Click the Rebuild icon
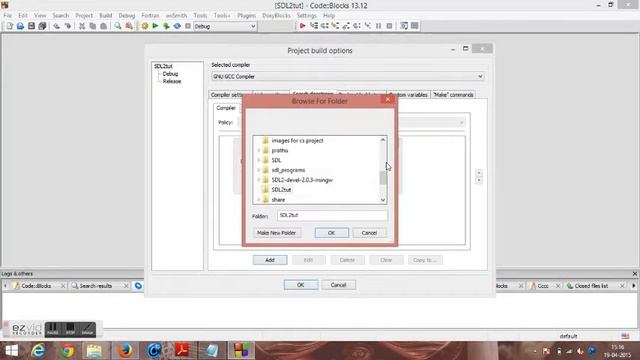 (x=177, y=26)
